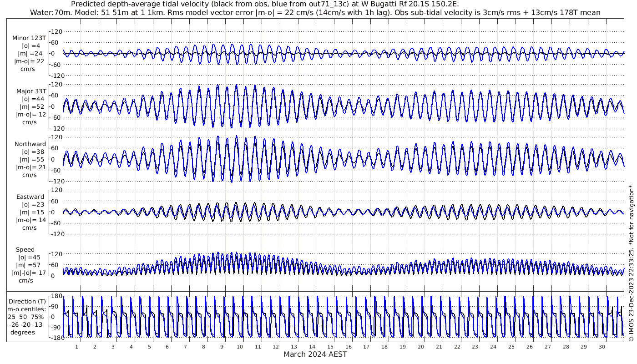Click the 'March 2024 AEST' axis title

click(x=315, y=354)
